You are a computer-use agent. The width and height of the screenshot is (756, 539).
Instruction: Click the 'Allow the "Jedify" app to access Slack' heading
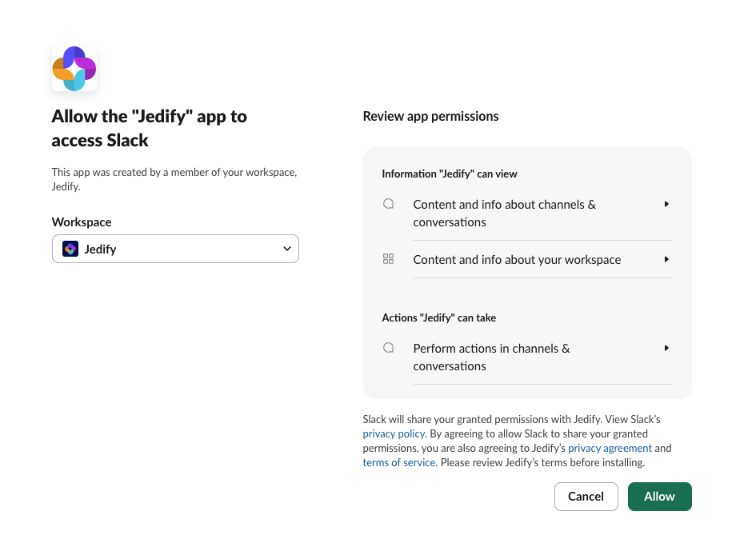(150, 128)
